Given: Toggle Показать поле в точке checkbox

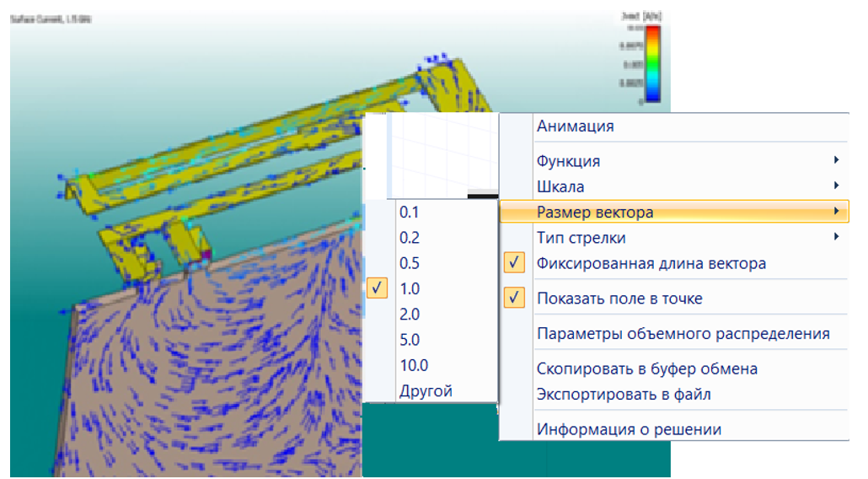Looking at the screenshot, I should pos(619,299).
